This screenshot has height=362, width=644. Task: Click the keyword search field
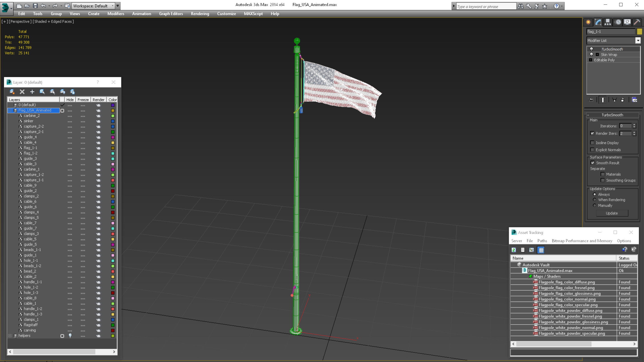pos(486,6)
